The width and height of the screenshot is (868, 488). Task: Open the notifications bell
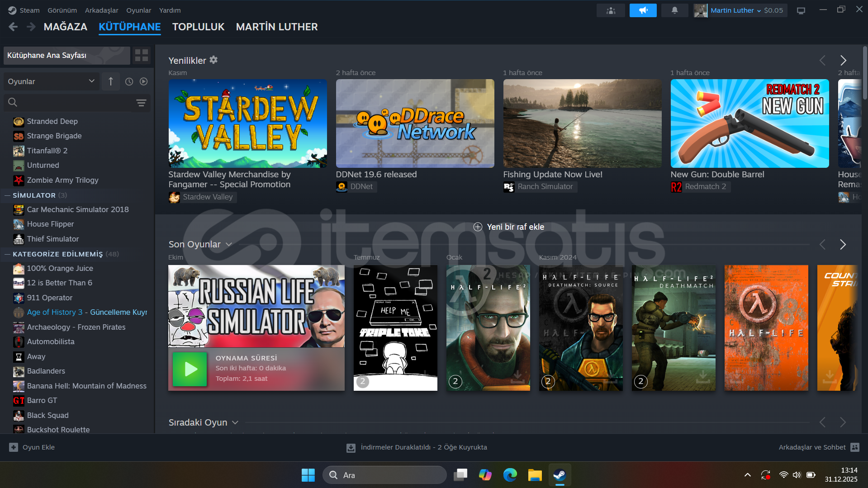674,10
